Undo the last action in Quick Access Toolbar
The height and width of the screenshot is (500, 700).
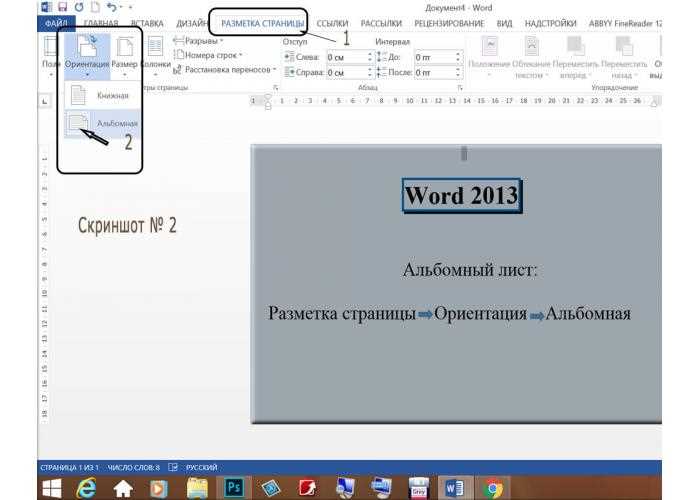[x=112, y=7]
